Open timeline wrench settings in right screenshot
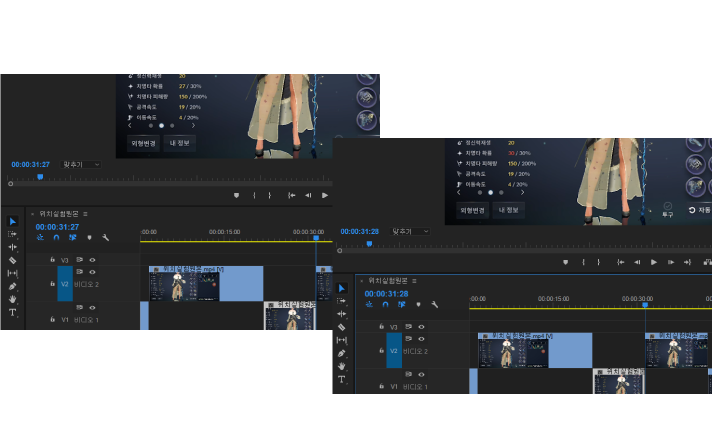Screen dimensions: 712x437 tap(435, 304)
